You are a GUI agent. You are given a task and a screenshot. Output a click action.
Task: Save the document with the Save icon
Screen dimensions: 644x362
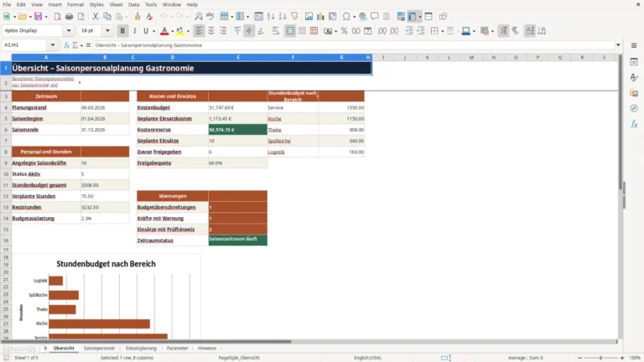coord(39,17)
